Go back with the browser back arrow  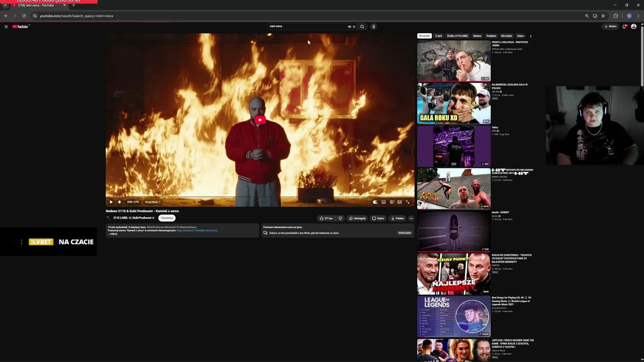point(6,16)
